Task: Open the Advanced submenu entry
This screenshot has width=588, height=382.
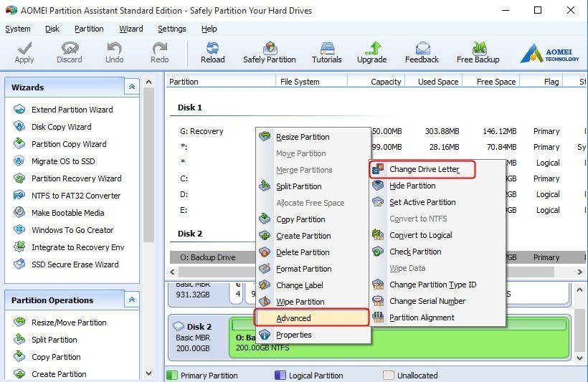Action: (x=312, y=318)
